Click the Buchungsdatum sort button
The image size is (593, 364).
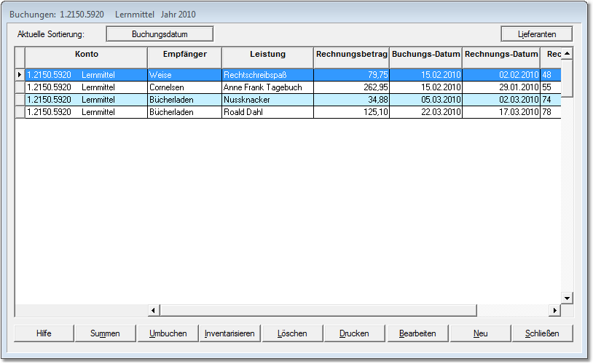click(x=160, y=34)
